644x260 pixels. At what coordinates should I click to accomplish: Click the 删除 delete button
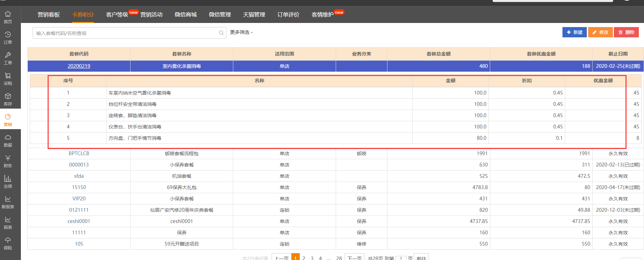point(626,32)
